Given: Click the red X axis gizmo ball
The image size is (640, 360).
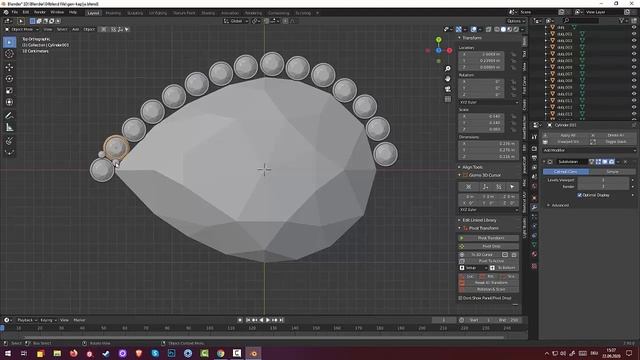Looking at the screenshot, I should (x=449, y=51).
